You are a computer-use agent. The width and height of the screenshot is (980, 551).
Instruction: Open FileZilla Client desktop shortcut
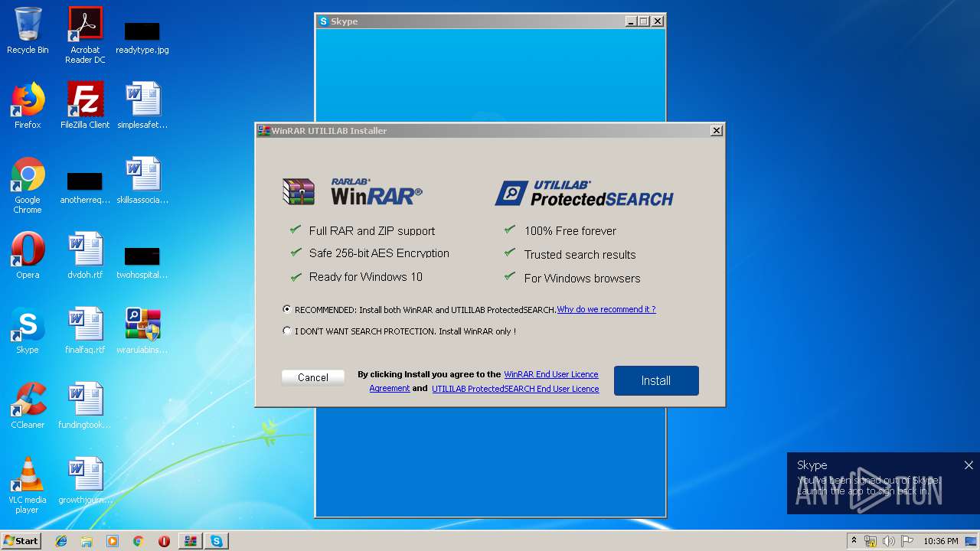point(85,106)
